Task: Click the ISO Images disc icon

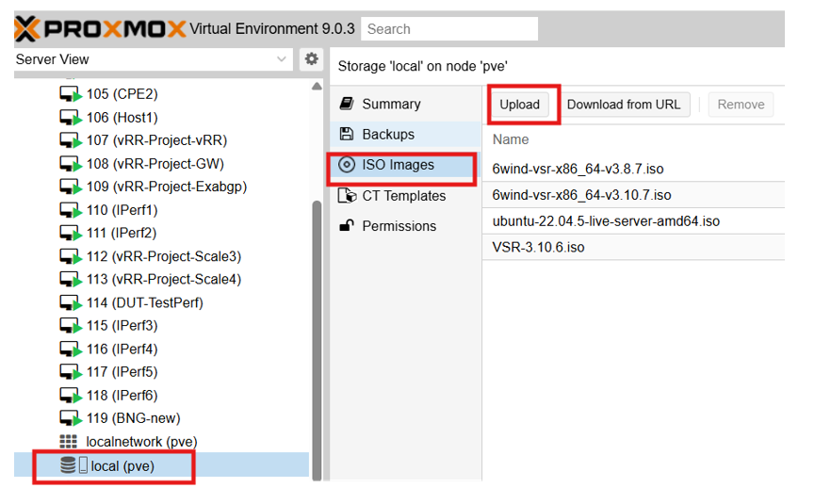Action: point(347,165)
